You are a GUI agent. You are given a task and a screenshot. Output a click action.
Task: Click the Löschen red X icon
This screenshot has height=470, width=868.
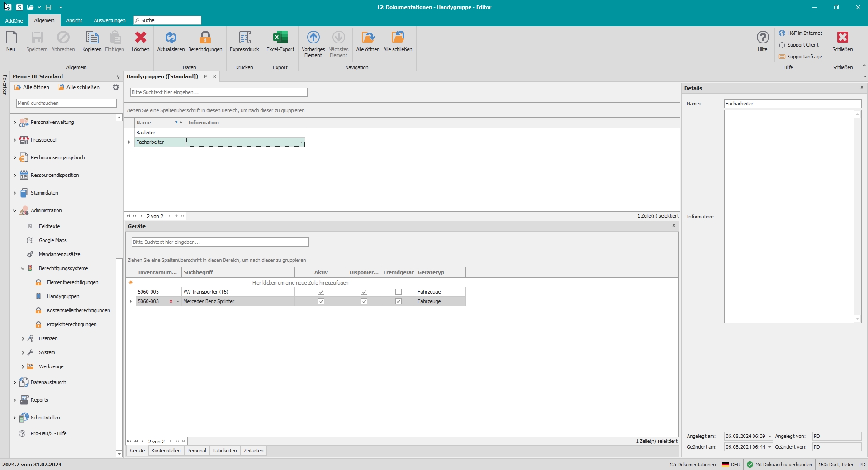140,38
